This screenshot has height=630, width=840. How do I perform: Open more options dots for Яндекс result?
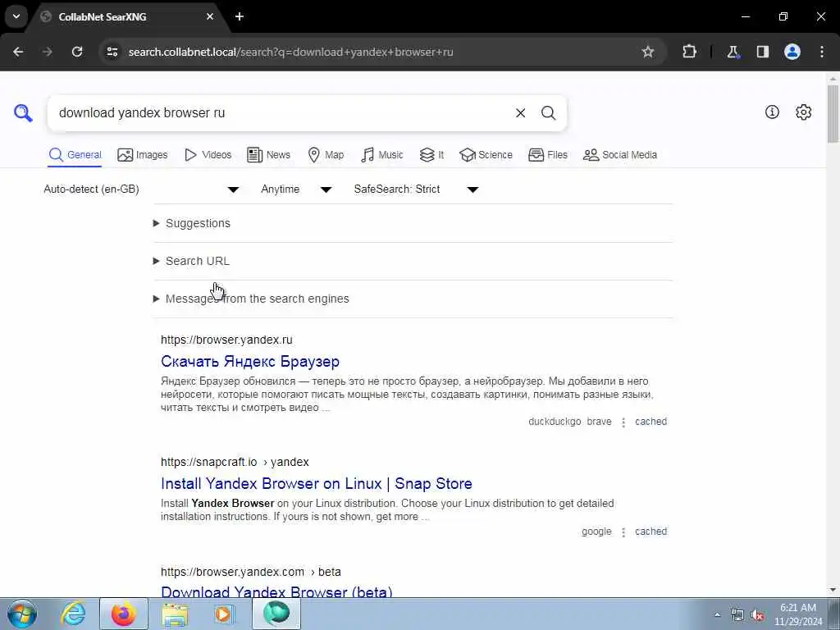[623, 422]
